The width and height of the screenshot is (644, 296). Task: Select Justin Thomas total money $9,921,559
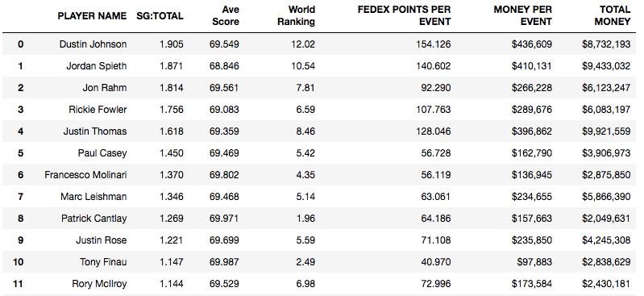pos(606,131)
